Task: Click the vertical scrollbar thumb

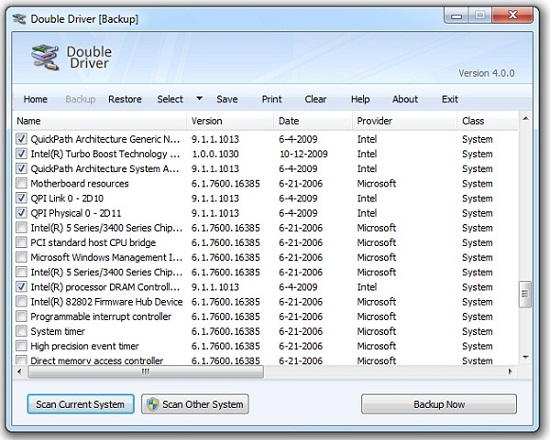Action: 525,294
